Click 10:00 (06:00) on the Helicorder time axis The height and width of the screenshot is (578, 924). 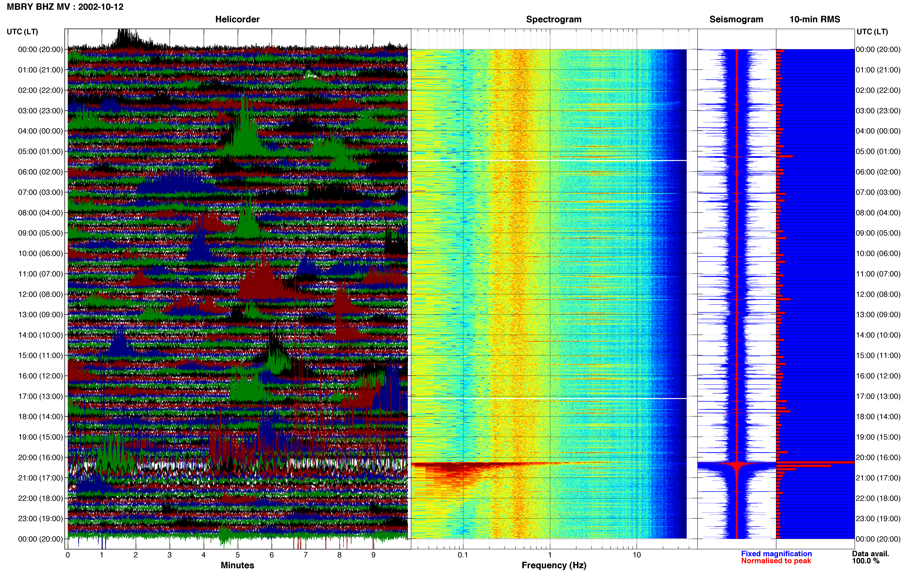[x=41, y=253]
